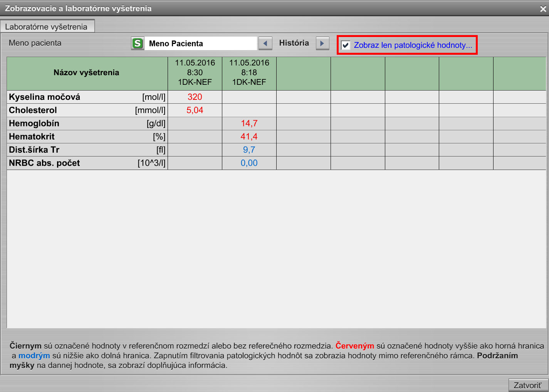Screen dimensions: 549x392
Task: Select the Kyselina močová value 320
Action: pyautogui.click(x=195, y=97)
